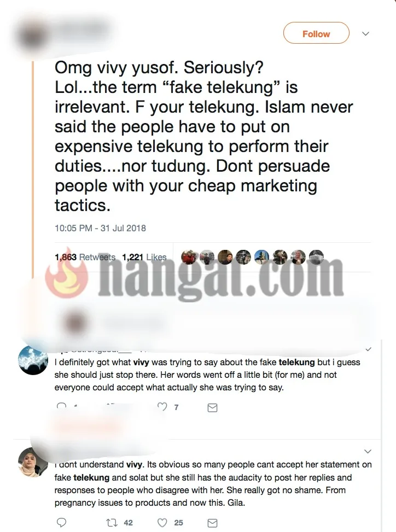This screenshot has width=396, height=532.
Task: Open the main tweet's chevron options menu
Action: 365,33
